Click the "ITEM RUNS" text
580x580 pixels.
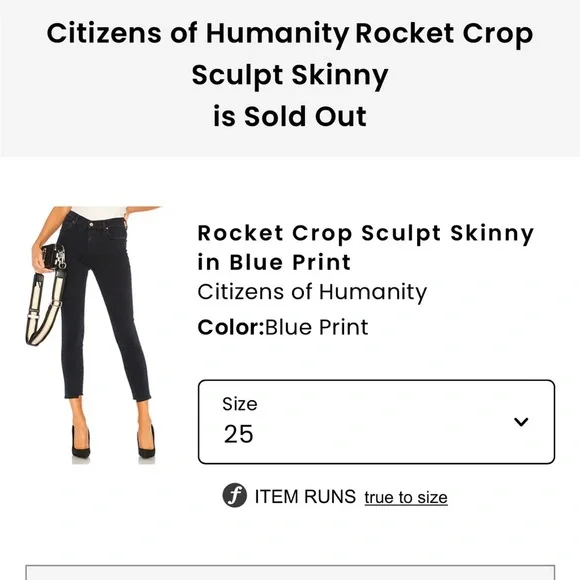[305, 496]
